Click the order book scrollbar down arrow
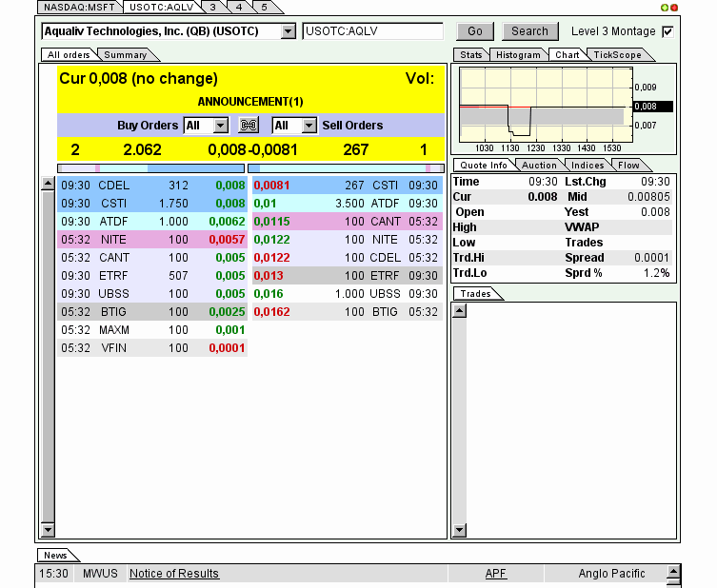 coord(48,530)
